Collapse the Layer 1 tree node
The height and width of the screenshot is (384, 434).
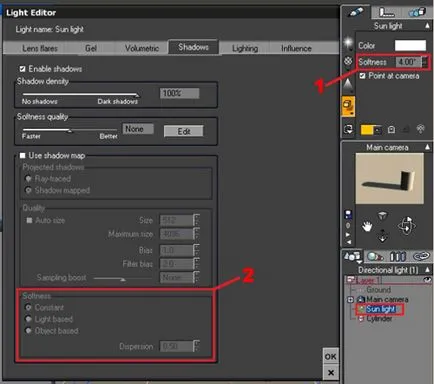pyautogui.click(x=350, y=280)
